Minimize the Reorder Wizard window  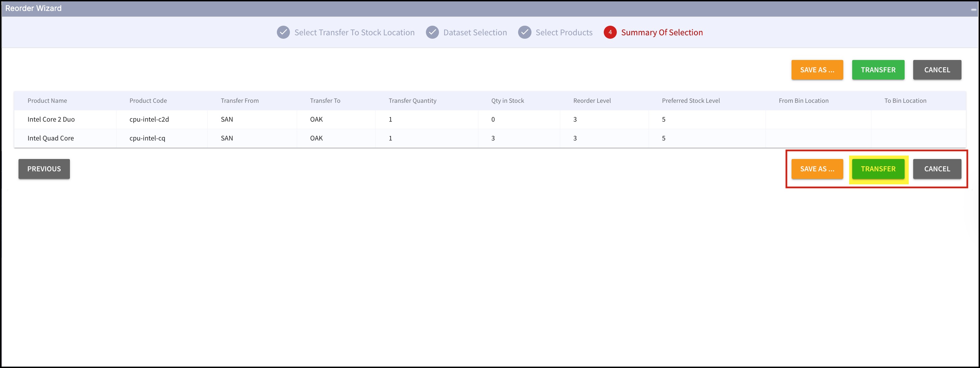[x=973, y=10]
